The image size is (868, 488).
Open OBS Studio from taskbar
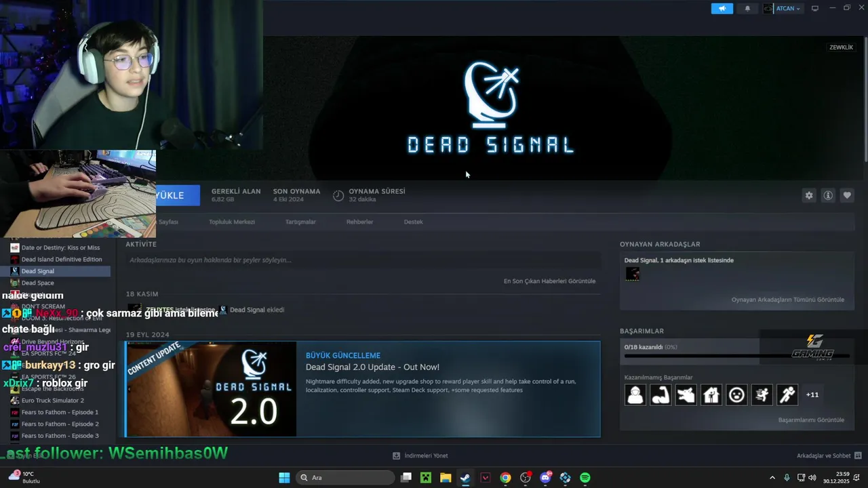(526, 477)
